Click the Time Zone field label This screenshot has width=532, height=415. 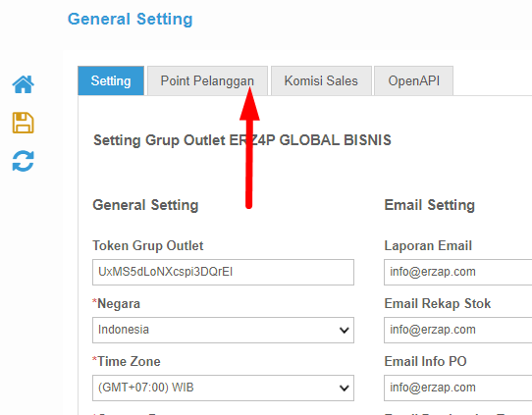(127, 361)
